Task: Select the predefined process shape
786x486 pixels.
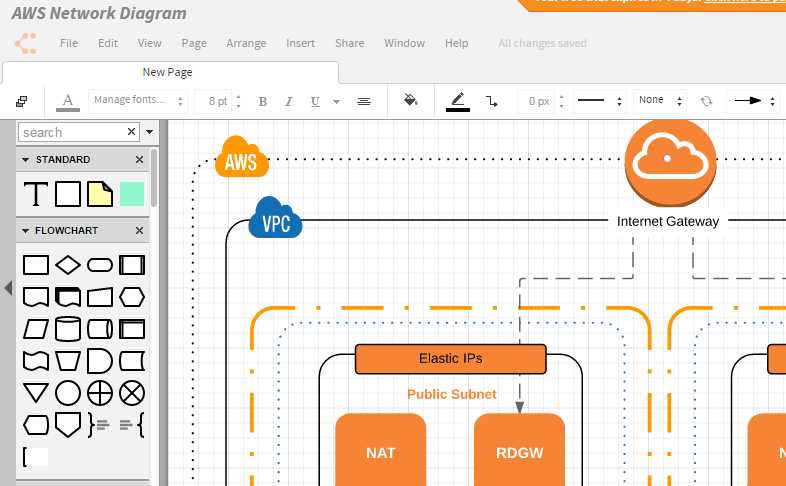Action: click(x=132, y=265)
